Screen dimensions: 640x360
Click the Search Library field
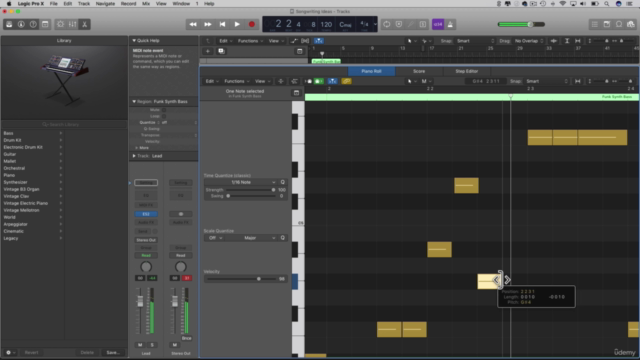(x=64, y=124)
